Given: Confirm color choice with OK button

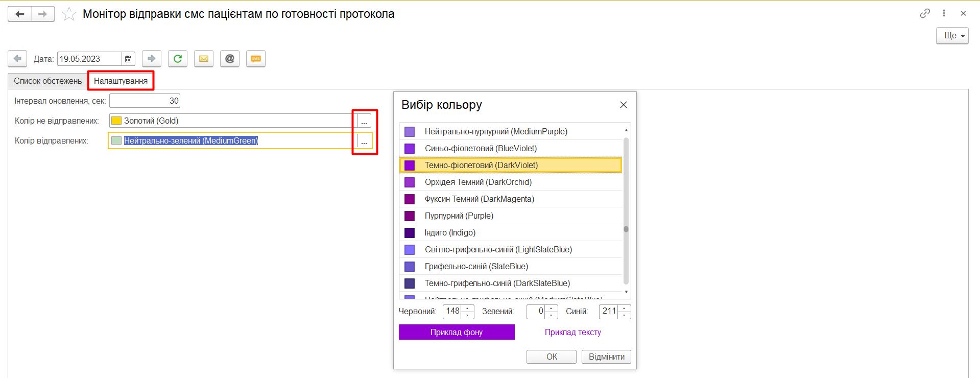Looking at the screenshot, I should point(552,357).
